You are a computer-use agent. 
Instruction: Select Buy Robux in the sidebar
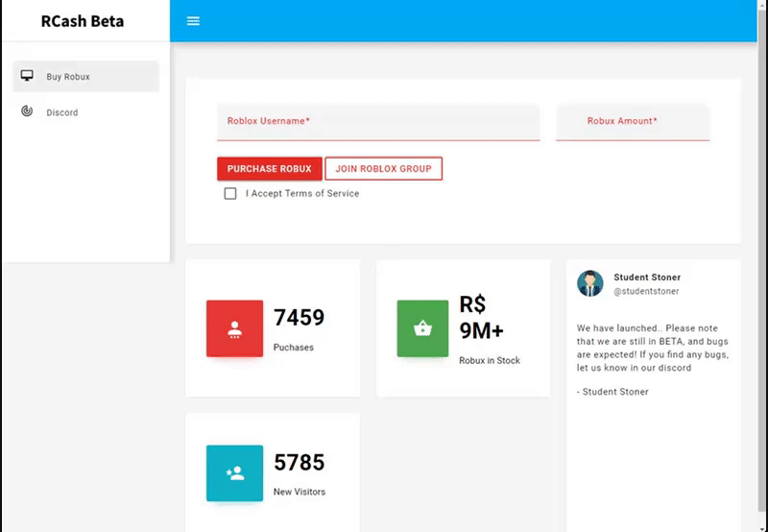click(x=85, y=77)
